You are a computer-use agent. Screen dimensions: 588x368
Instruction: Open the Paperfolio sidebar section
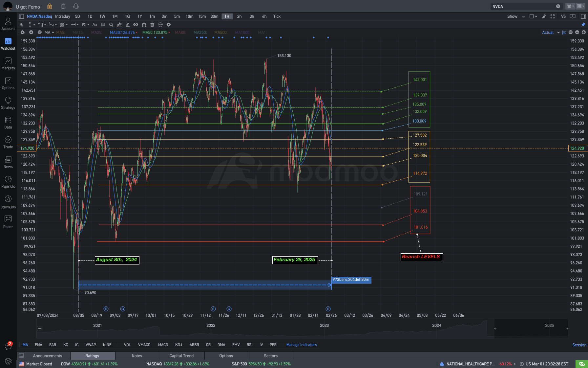pyautogui.click(x=8, y=182)
